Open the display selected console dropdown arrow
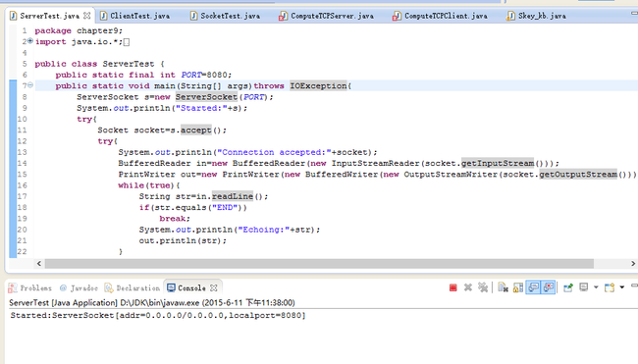The width and height of the screenshot is (638, 364). [x=596, y=287]
